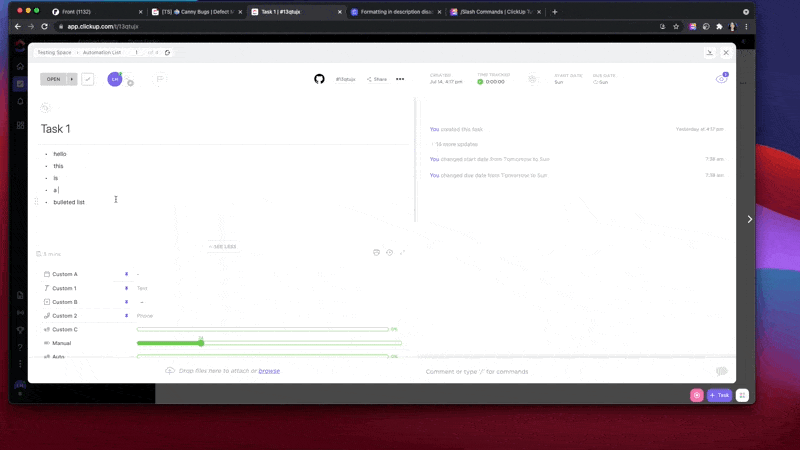Start the green time tracking play button

click(480, 82)
